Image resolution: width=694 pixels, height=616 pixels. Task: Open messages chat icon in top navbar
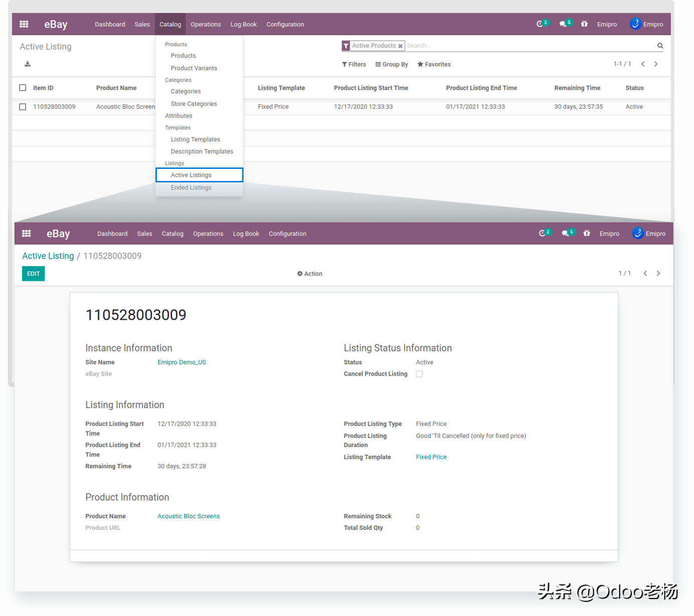563,24
